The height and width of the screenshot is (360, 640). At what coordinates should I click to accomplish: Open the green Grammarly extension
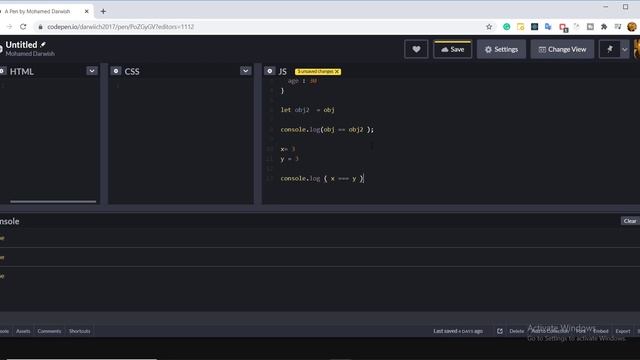click(507, 27)
